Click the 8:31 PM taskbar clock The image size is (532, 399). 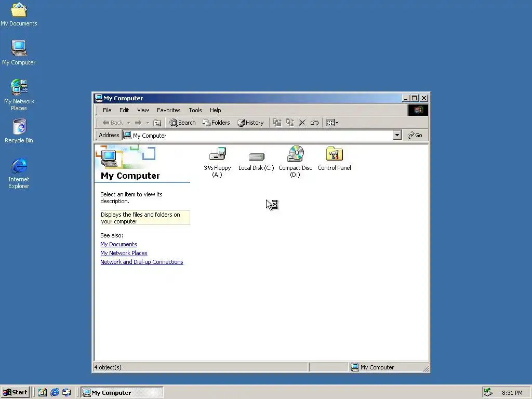(512, 393)
